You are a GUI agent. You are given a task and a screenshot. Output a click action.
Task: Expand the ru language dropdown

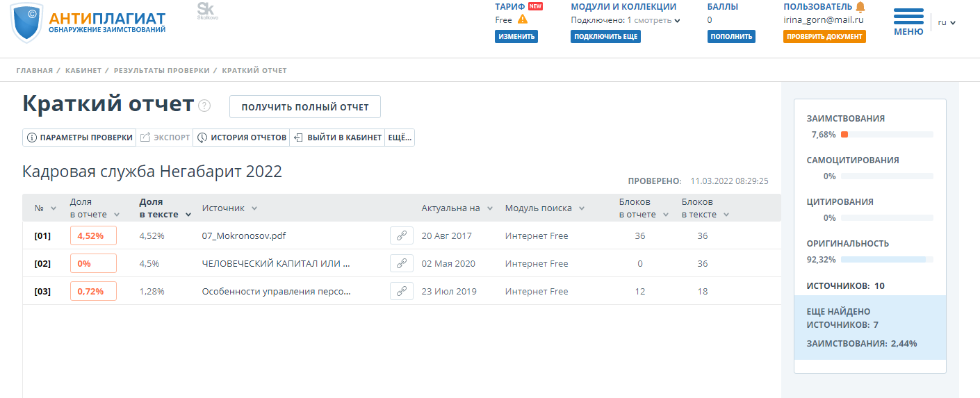pyautogui.click(x=947, y=22)
